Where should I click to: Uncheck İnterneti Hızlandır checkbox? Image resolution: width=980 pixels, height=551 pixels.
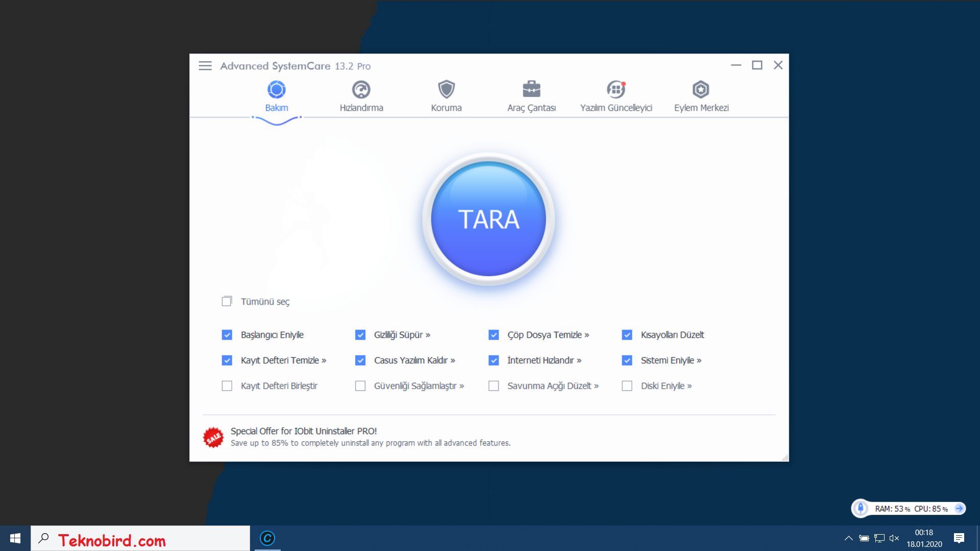[x=494, y=360]
